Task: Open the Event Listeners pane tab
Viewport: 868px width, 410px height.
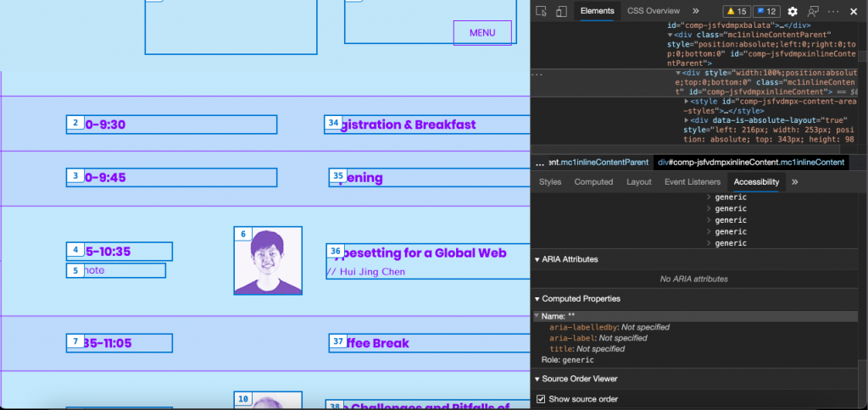Action: [x=693, y=182]
